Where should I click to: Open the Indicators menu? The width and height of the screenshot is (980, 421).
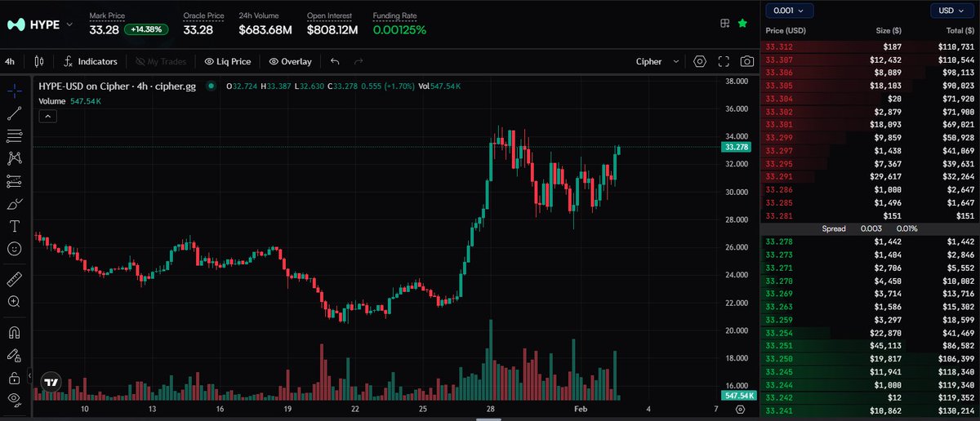(91, 61)
